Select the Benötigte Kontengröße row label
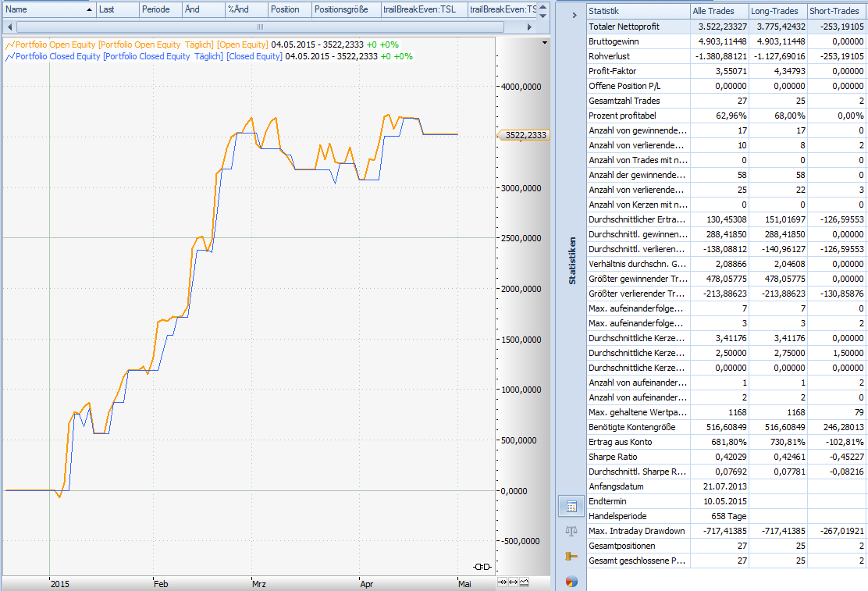 point(632,427)
